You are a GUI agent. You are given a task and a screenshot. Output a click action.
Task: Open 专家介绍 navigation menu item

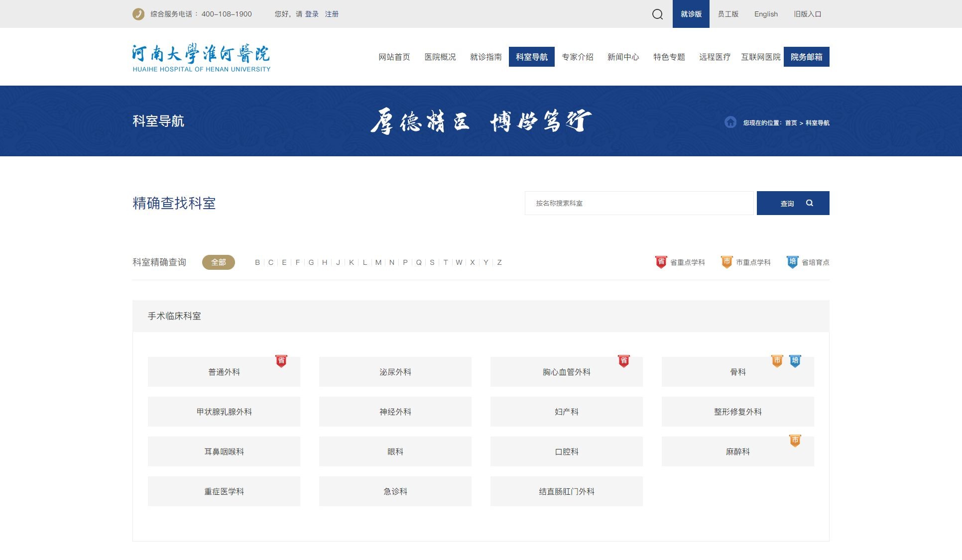pos(577,57)
